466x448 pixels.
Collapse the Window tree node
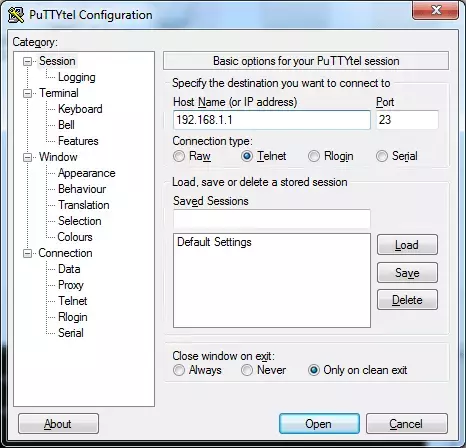27,157
